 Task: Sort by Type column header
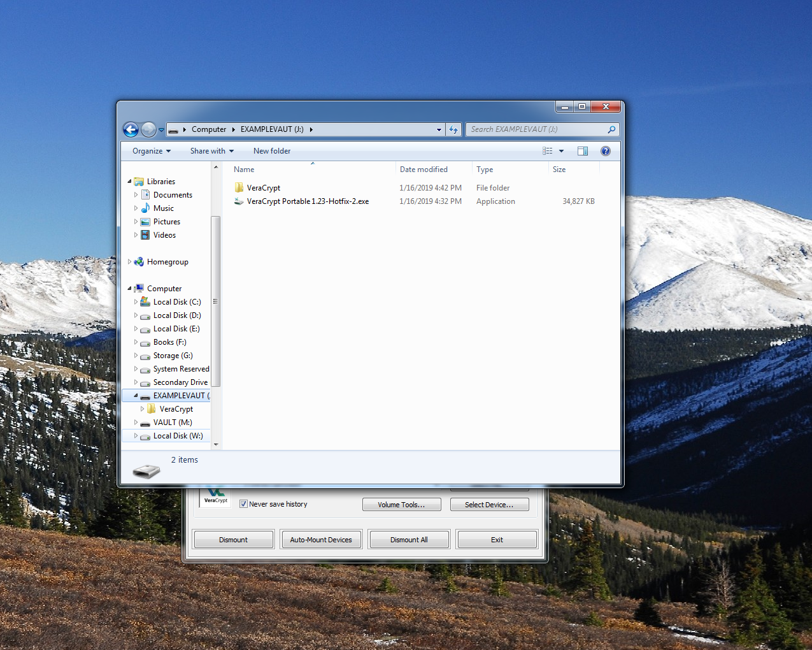coord(485,170)
